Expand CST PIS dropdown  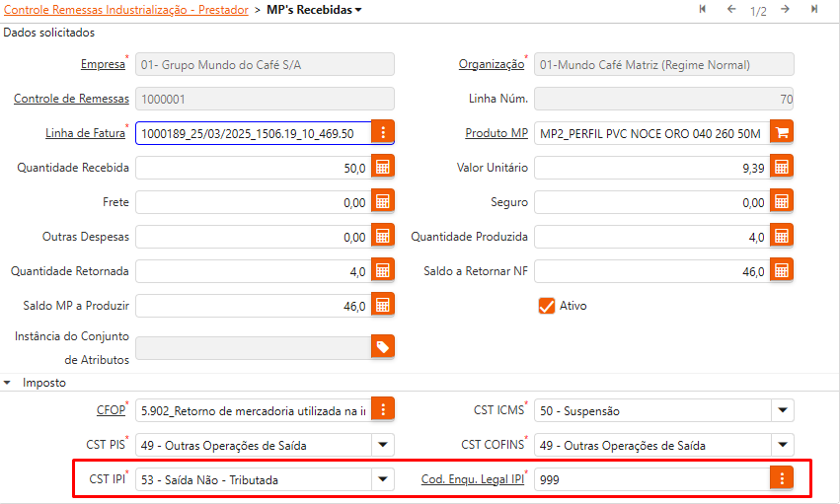point(383,445)
